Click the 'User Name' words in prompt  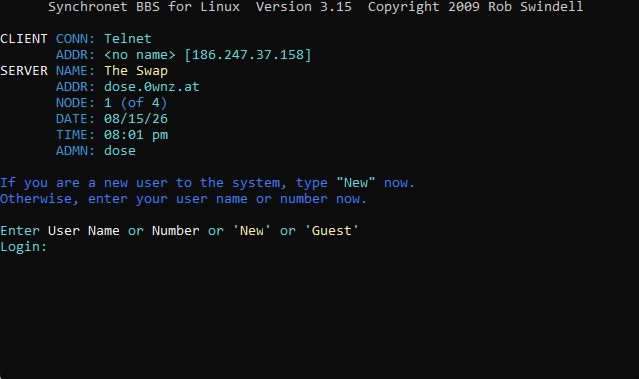point(84,231)
